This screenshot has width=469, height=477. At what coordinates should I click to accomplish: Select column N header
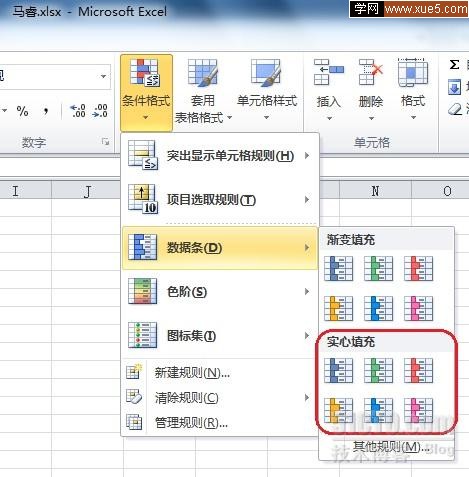pyautogui.click(x=375, y=191)
